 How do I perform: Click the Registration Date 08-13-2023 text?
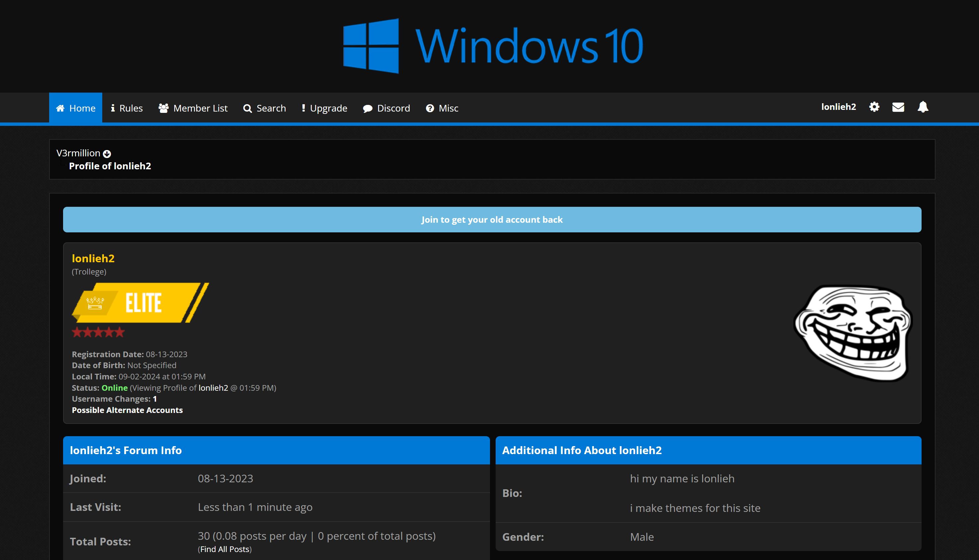129,354
